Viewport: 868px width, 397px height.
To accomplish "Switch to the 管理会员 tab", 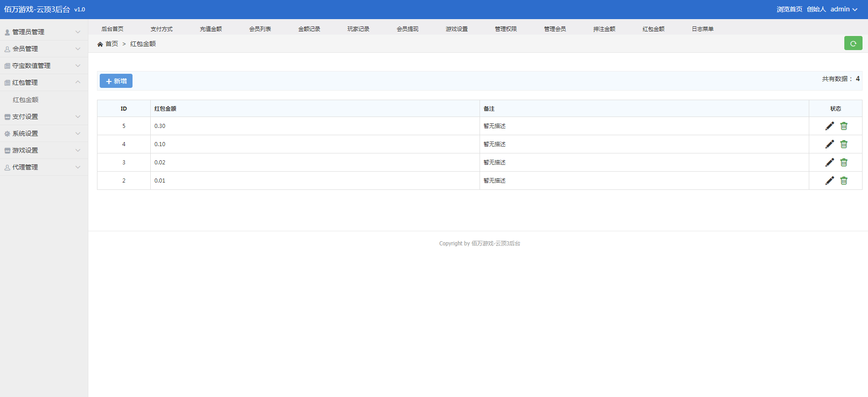I will [x=555, y=29].
